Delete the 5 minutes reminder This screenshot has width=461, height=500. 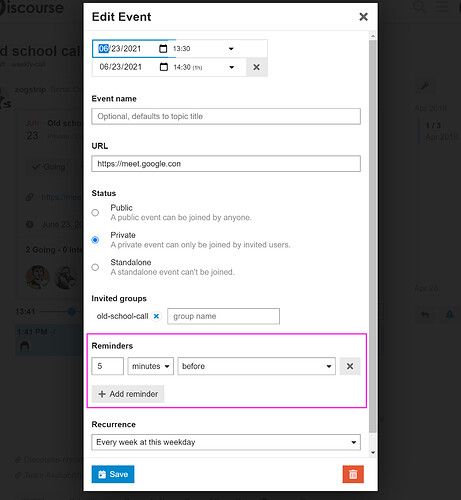350,366
